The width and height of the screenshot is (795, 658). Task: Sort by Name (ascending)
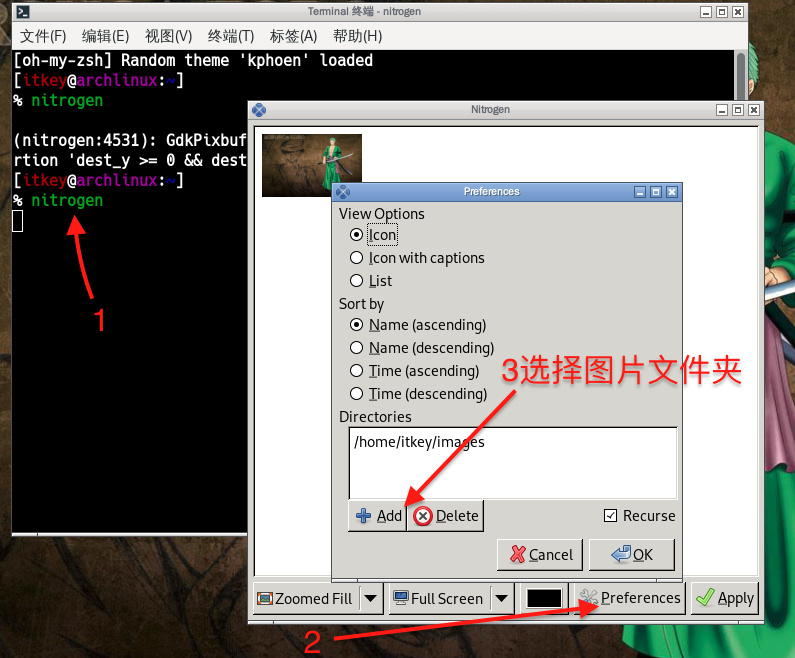[x=418, y=325]
